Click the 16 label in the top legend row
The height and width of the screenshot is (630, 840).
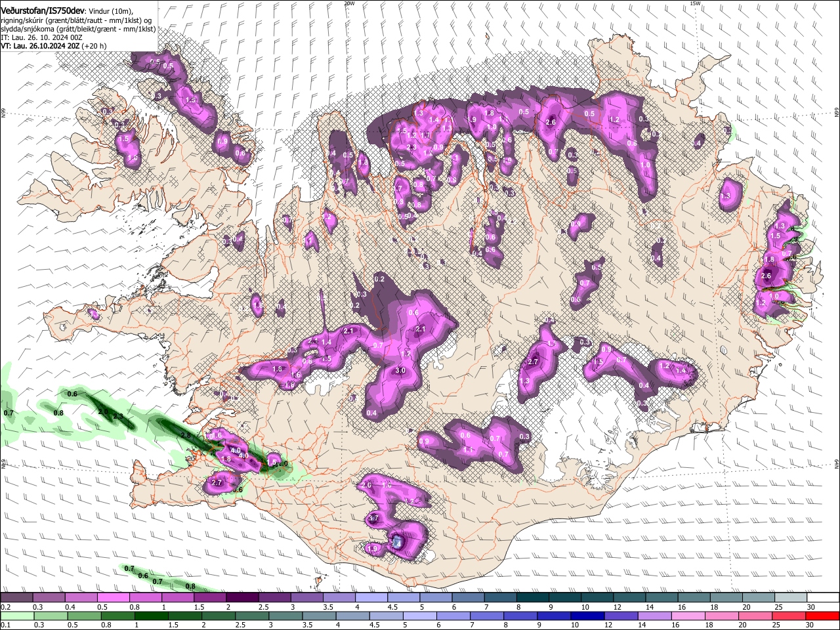[x=682, y=607]
